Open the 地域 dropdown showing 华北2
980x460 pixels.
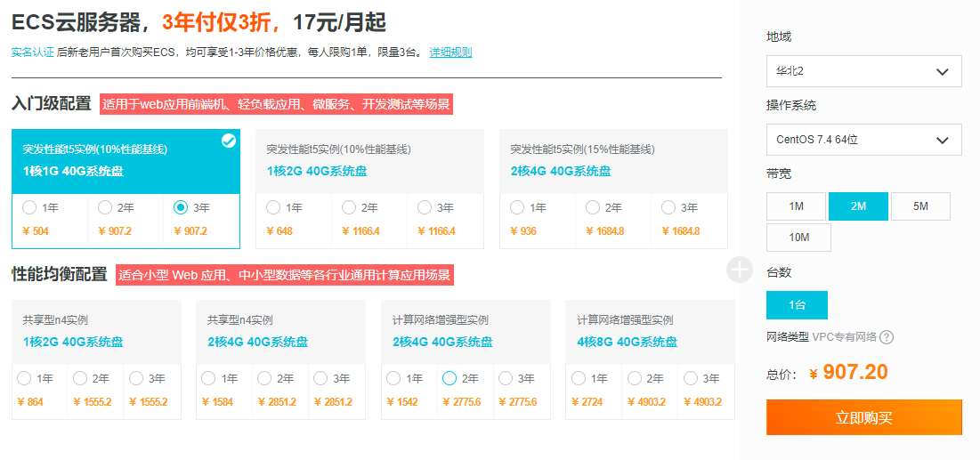863,71
